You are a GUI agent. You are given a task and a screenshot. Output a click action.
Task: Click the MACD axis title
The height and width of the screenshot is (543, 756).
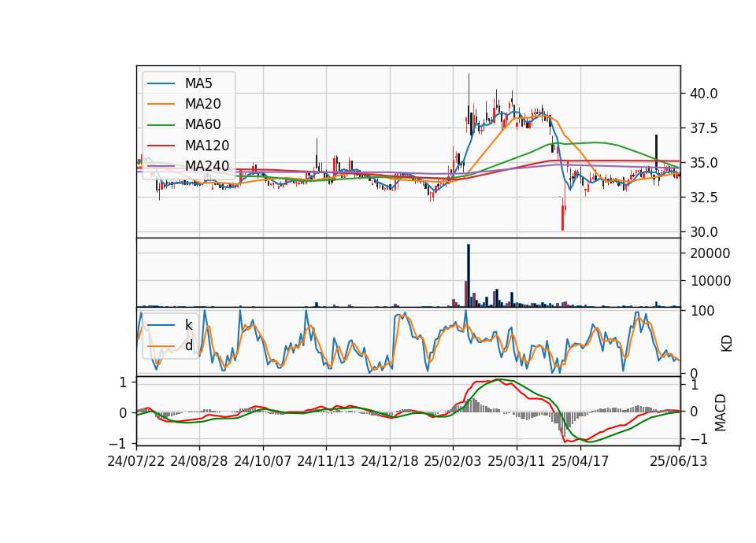click(721, 412)
